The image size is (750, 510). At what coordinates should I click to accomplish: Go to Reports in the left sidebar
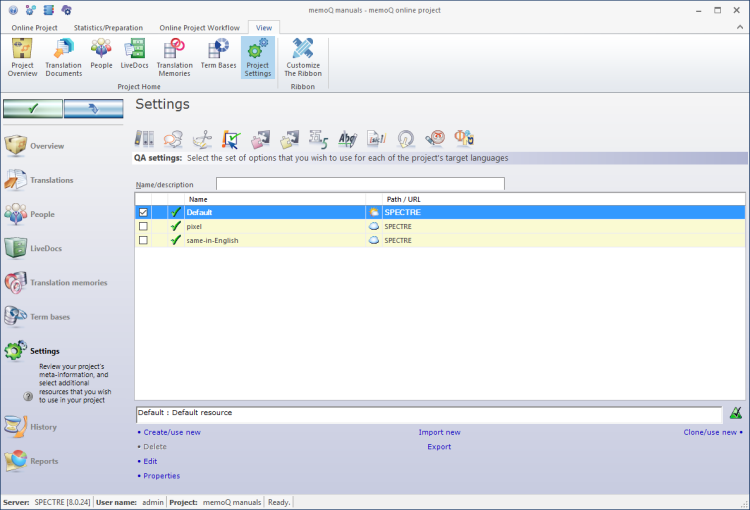tap(44, 462)
